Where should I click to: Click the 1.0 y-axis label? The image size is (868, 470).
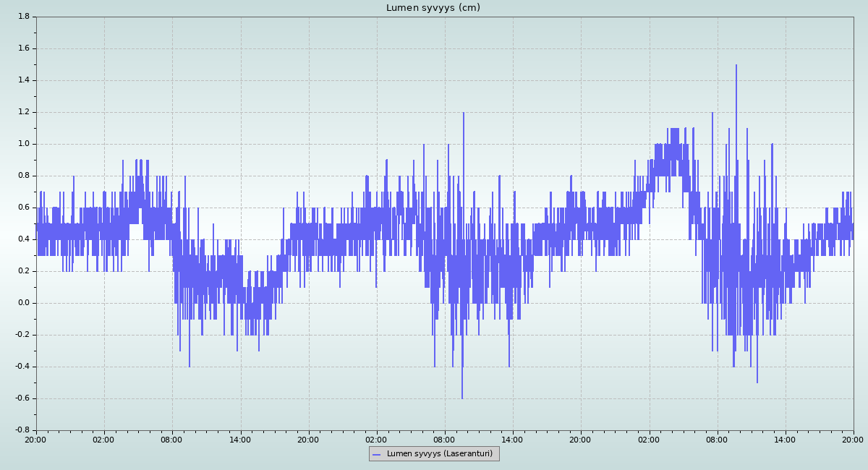pyautogui.click(x=23, y=144)
